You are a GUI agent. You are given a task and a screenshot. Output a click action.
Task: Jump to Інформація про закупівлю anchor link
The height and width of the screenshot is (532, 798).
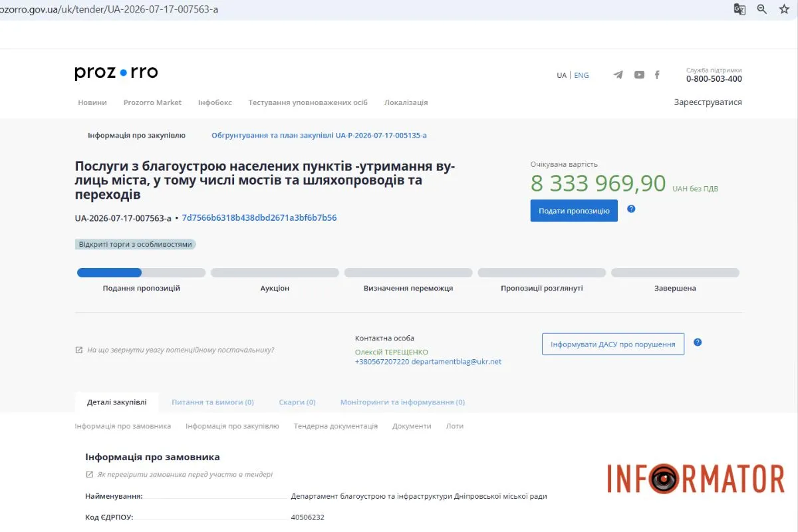(232, 426)
